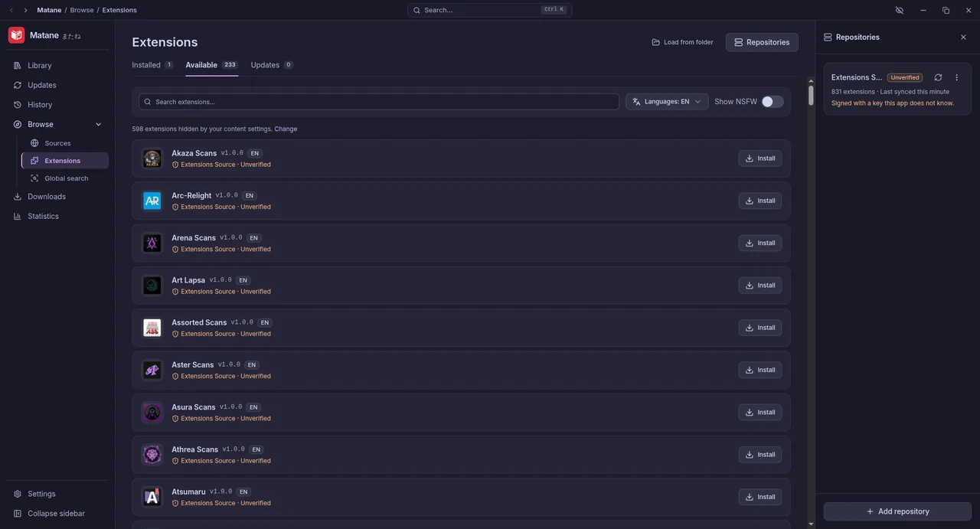Focus the Search extensions field
The height and width of the screenshot is (529, 980).
pyautogui.click(x=379, y=102)
